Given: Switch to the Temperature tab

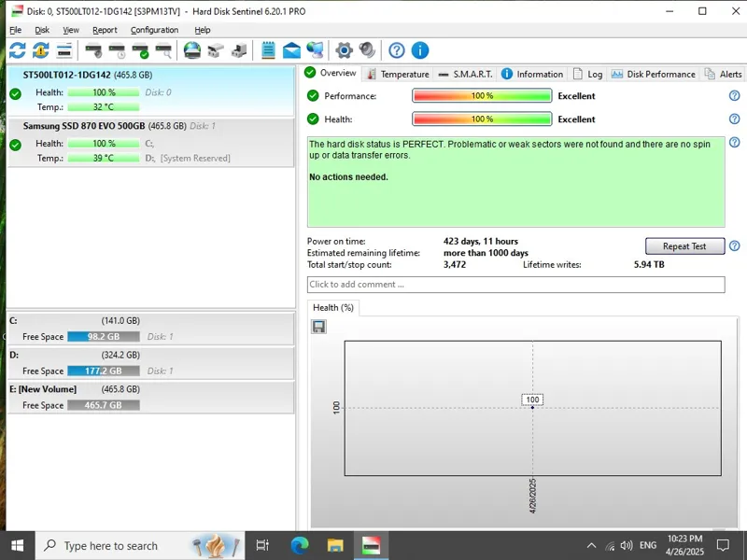Looking at the screenshot, I should point(399,75).
